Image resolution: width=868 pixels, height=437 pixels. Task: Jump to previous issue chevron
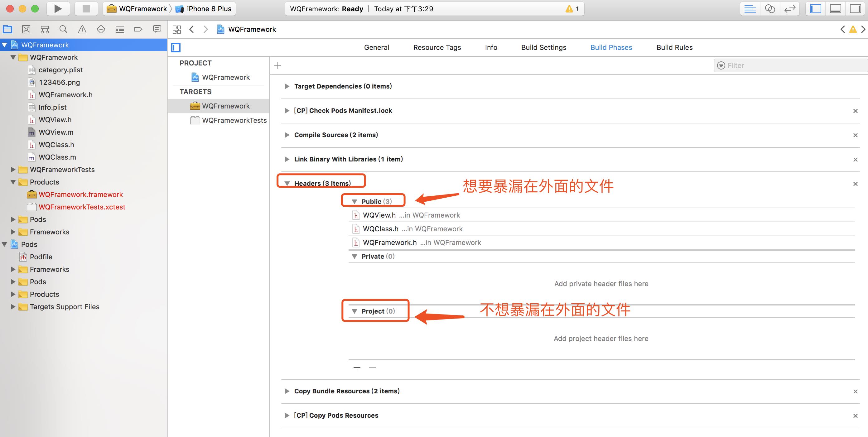point(842,29)
